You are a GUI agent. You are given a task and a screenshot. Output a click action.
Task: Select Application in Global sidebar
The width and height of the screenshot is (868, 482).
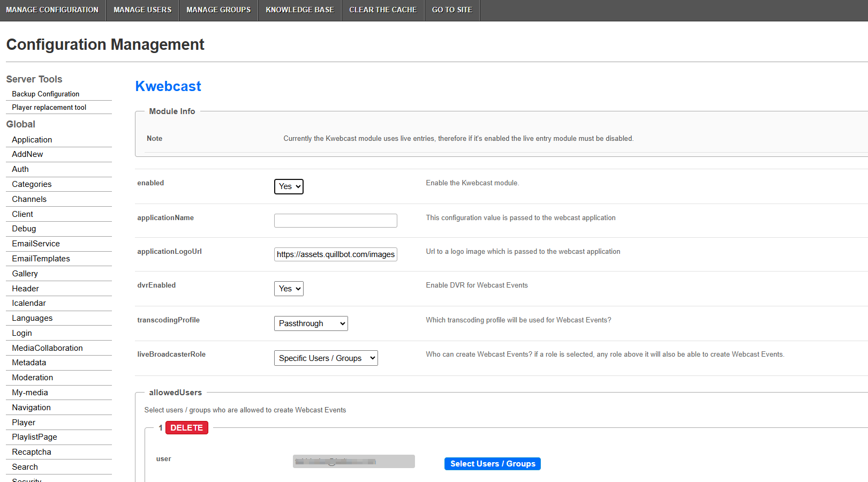(32, 140)
